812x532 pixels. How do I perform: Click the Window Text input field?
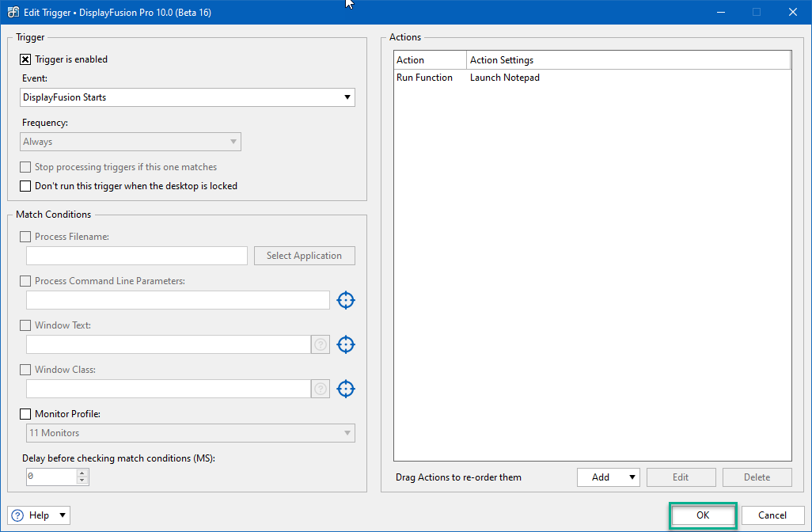(169, 344)
